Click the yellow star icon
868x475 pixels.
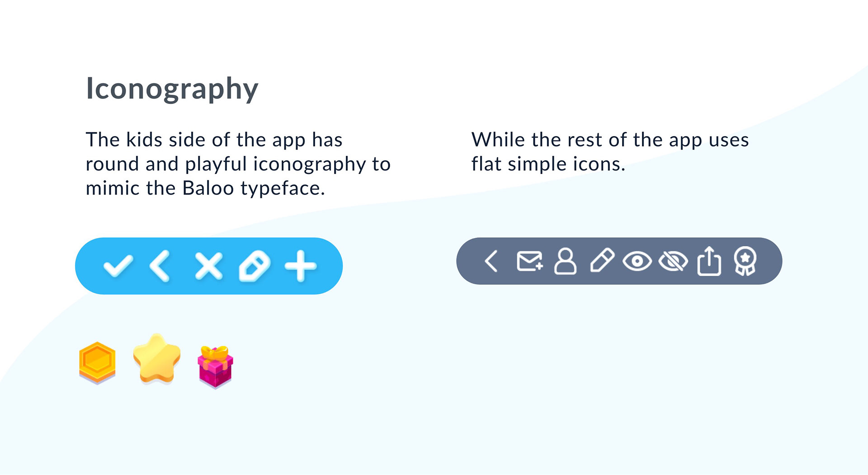coord(157,359)
